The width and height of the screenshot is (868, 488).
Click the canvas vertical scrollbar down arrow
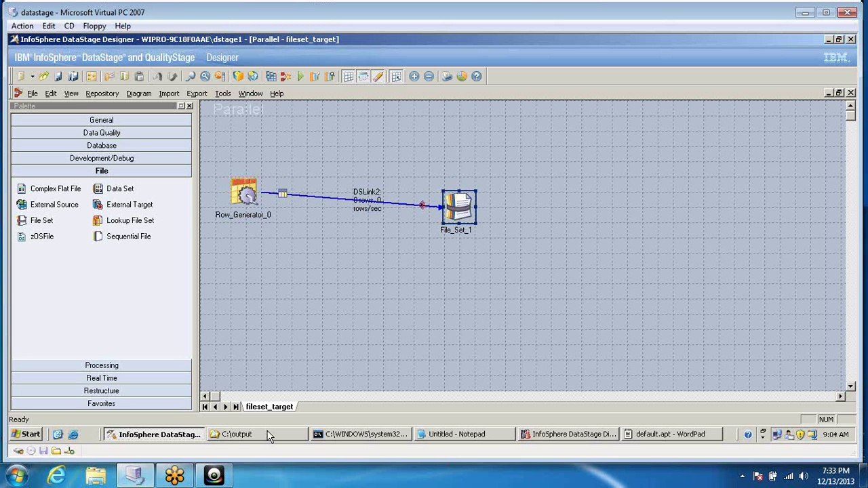(x=850, y=386)
